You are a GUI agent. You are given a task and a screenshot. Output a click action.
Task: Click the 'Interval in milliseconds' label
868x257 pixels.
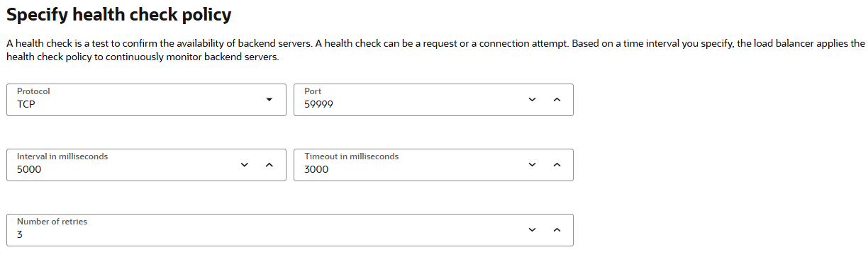[62, 156]
